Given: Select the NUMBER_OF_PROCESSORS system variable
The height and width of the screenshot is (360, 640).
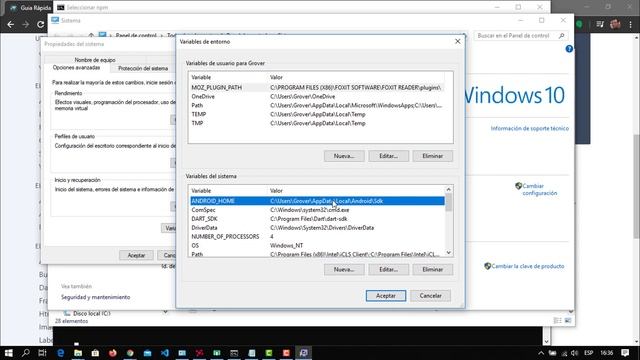Looking at the screenshot, I should click(x=317, y=237).
